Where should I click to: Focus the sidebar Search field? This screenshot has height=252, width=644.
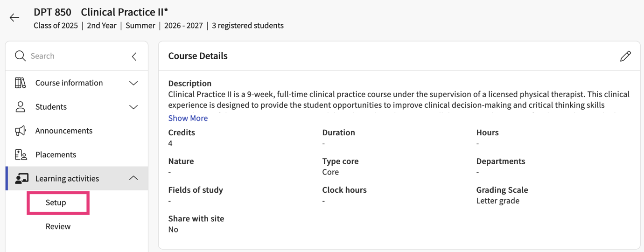point(75,56)
